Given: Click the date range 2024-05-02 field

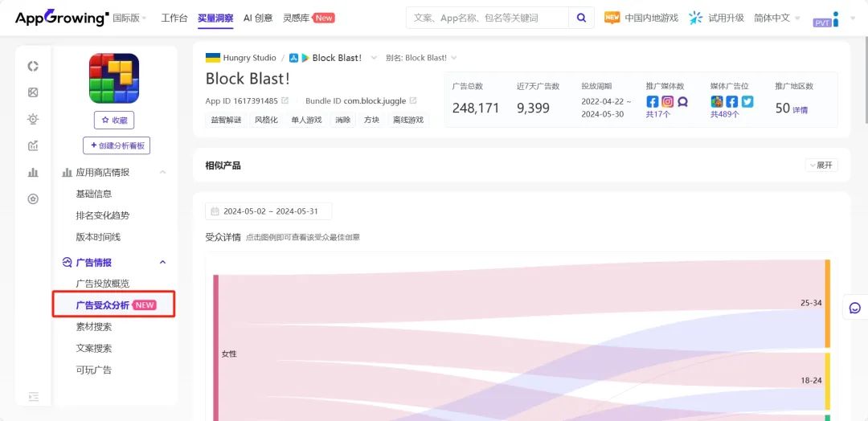Looking at the screenshot, I should (269, 211).
